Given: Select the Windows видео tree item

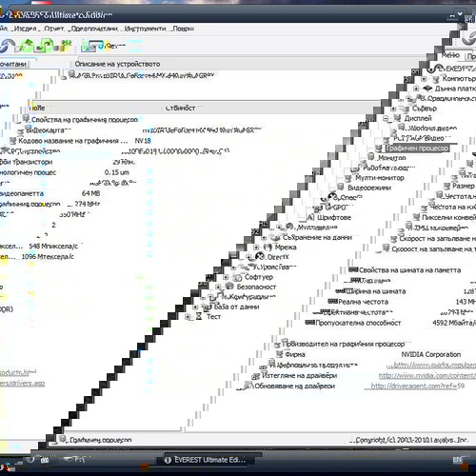Looking at the screenshot, I should tap(432, 129).
